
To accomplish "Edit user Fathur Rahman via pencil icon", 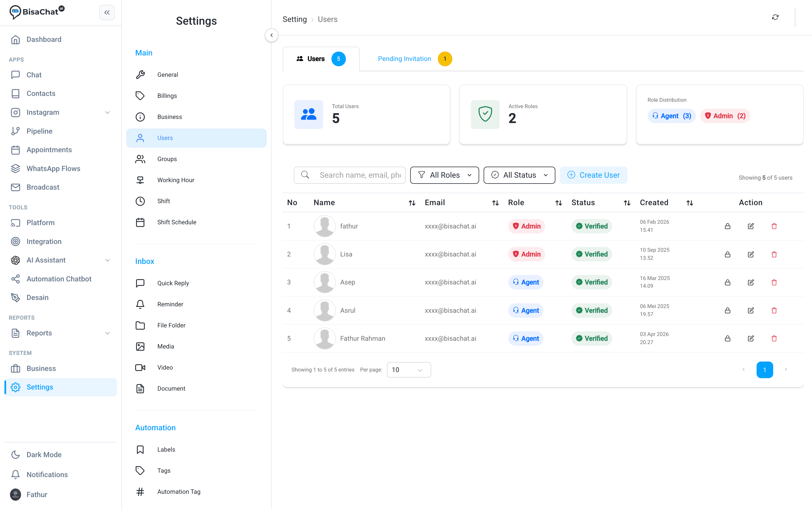I will pos(750,338).
